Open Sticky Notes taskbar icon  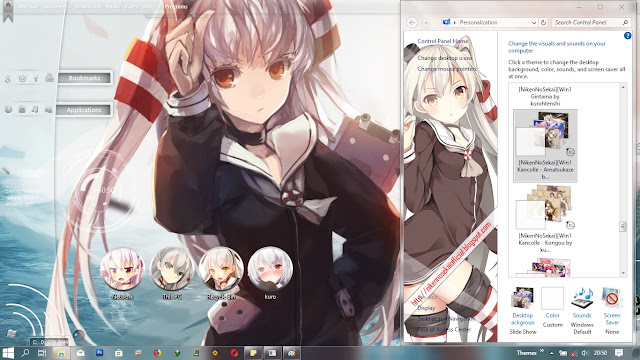tap(253, 353)
